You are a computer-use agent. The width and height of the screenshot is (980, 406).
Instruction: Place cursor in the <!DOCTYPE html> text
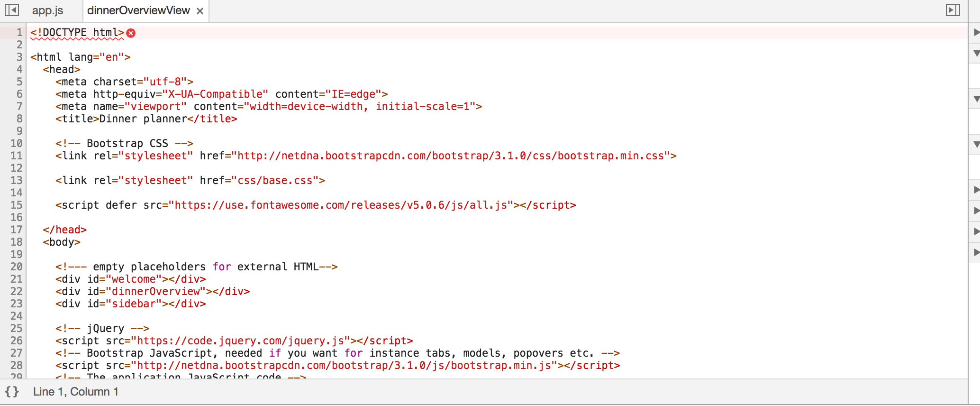click(x=77, y=32)
